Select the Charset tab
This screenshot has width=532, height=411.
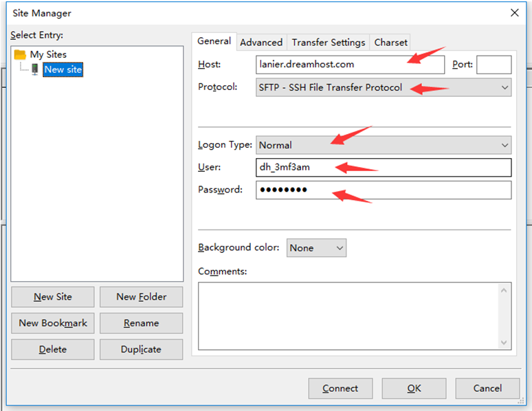(390, 43)
